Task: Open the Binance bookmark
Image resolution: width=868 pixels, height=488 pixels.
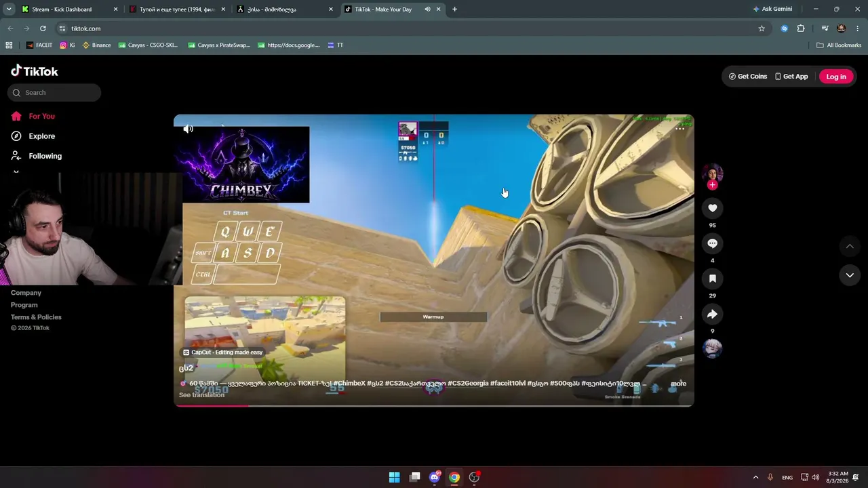Action: point(96,45)
